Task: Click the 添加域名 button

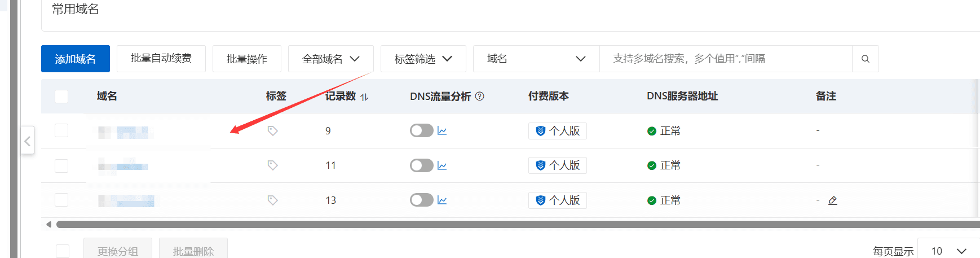Action: tap(75, 59)
